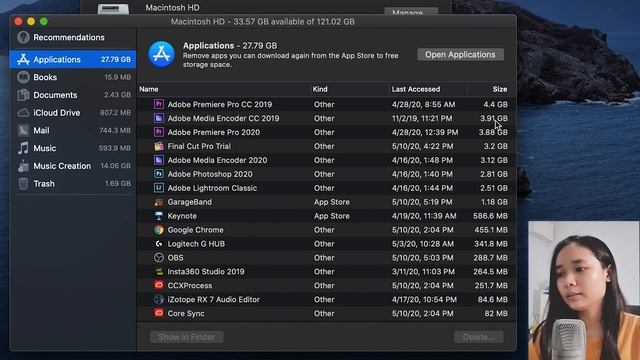Click the Books sidebar icon
Image resolution: width=640 pixels, height=360 pixels.
click(x=23, y=77)
